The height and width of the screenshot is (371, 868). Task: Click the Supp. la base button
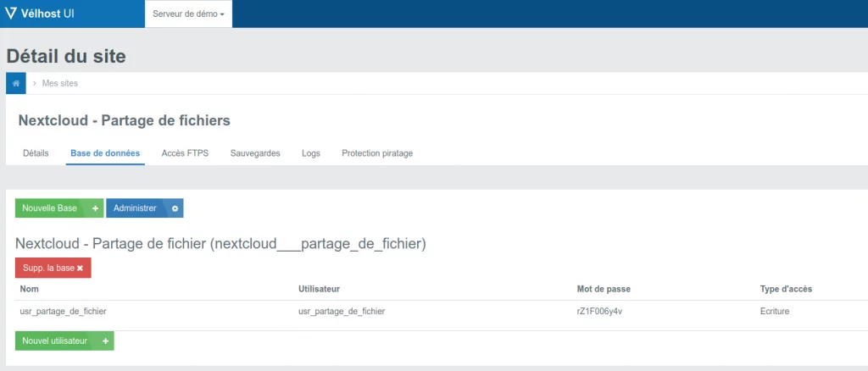(x=53, y=268)
